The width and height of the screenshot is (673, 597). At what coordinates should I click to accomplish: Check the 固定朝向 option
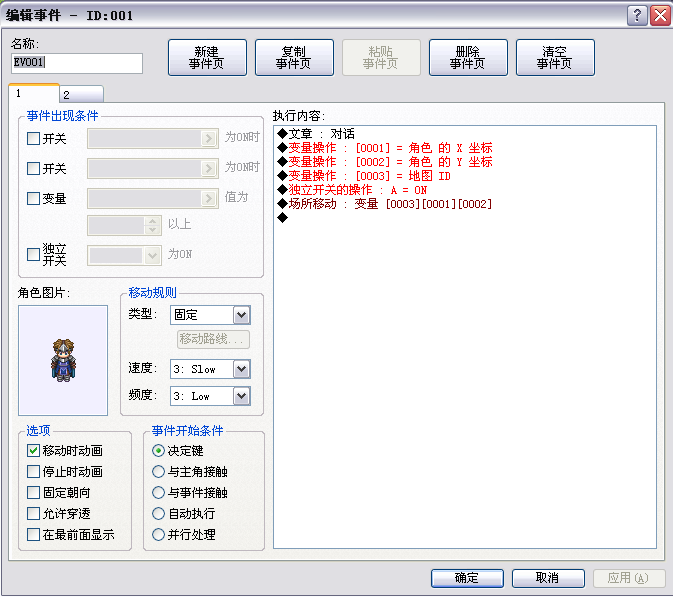coord(33,492)
